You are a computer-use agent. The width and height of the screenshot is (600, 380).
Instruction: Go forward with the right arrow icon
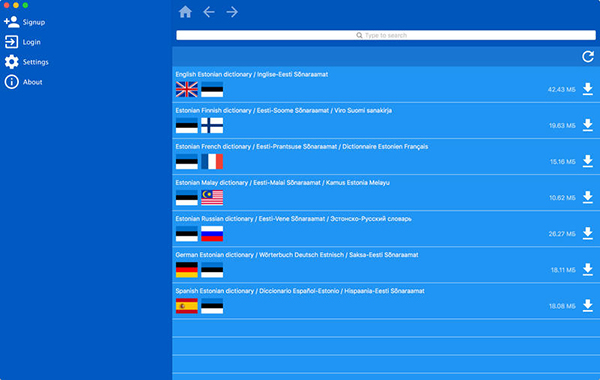tap(232, 12)
